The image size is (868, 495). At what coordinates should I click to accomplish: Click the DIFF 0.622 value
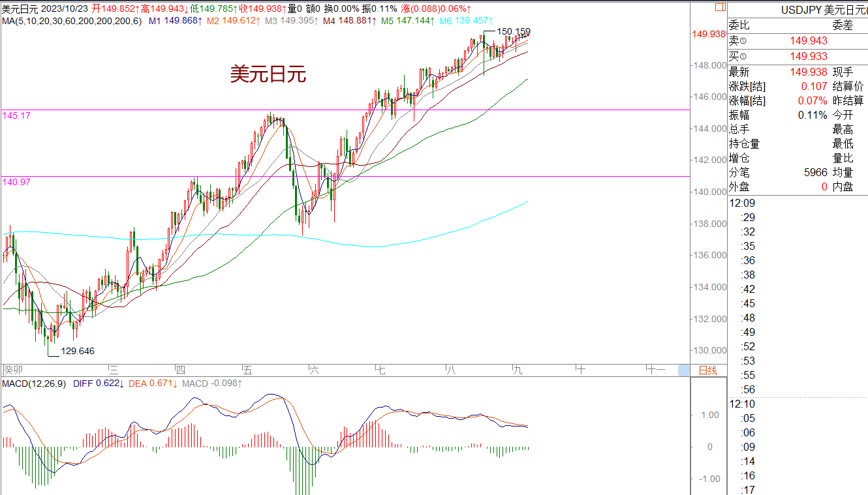[99, 383]
